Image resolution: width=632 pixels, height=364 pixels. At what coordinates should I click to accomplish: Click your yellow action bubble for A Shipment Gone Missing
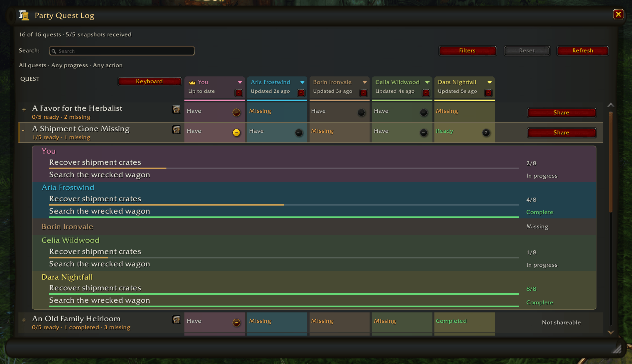point(236,133)
